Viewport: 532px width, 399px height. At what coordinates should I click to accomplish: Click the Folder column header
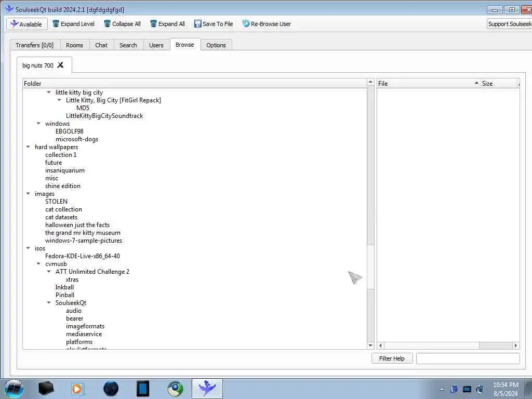pyautogui.click(x=195, y=84)
